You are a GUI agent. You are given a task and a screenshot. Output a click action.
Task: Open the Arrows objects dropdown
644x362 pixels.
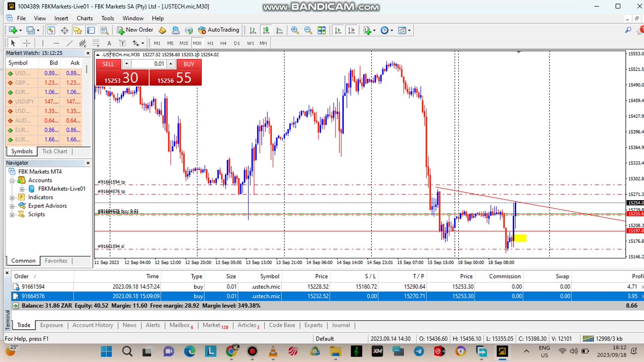pos(138,43)
